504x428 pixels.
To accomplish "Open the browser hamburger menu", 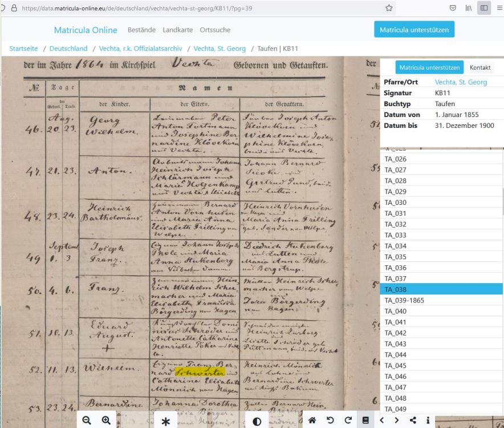I will pos(500,8).
